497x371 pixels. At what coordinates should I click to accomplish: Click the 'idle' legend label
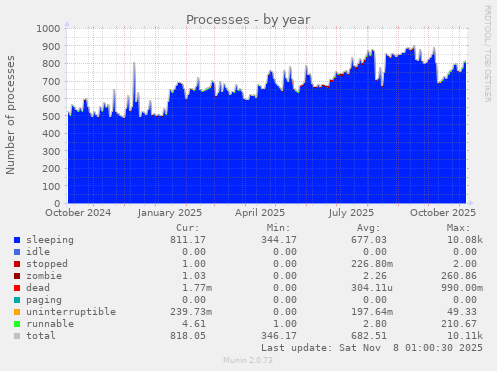pyautogui.click(x=38, y=252)
